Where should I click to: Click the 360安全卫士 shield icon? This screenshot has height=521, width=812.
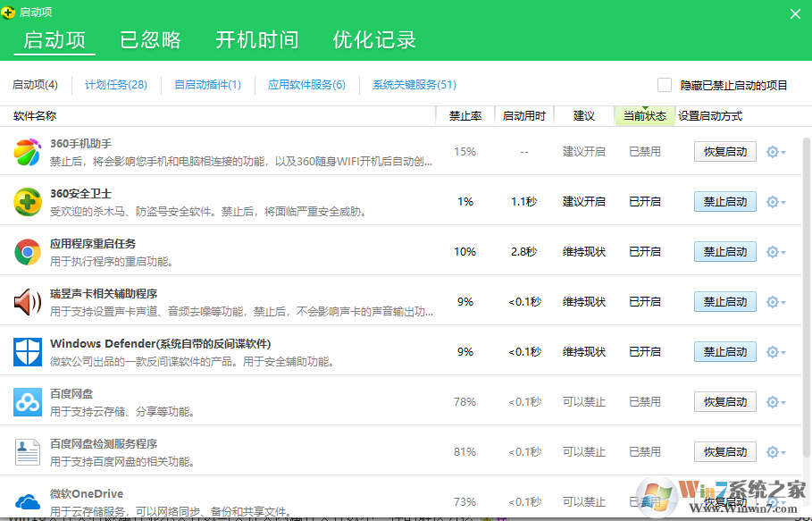point(28,202)
